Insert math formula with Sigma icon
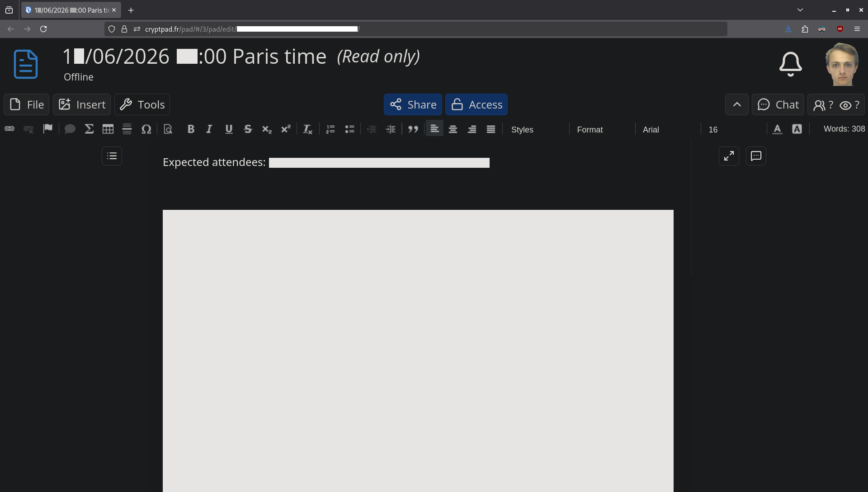The width and height of the screenshot is (868, 492). click(x=89, y=129)
